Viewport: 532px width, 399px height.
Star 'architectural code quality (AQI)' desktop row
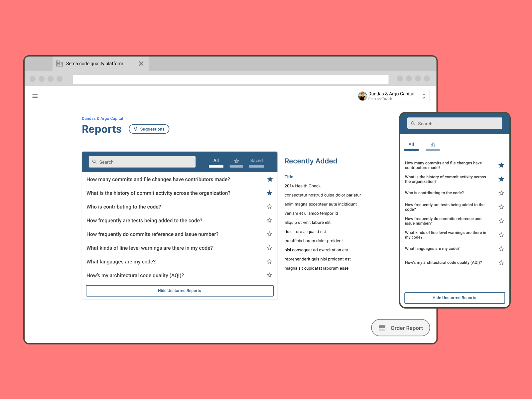click(269, 275)
